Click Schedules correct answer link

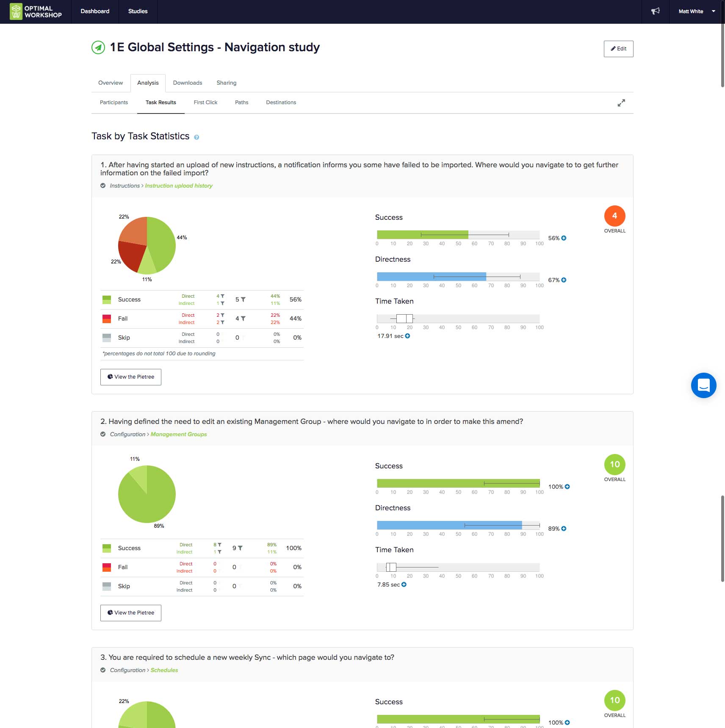tap(164, 670)
